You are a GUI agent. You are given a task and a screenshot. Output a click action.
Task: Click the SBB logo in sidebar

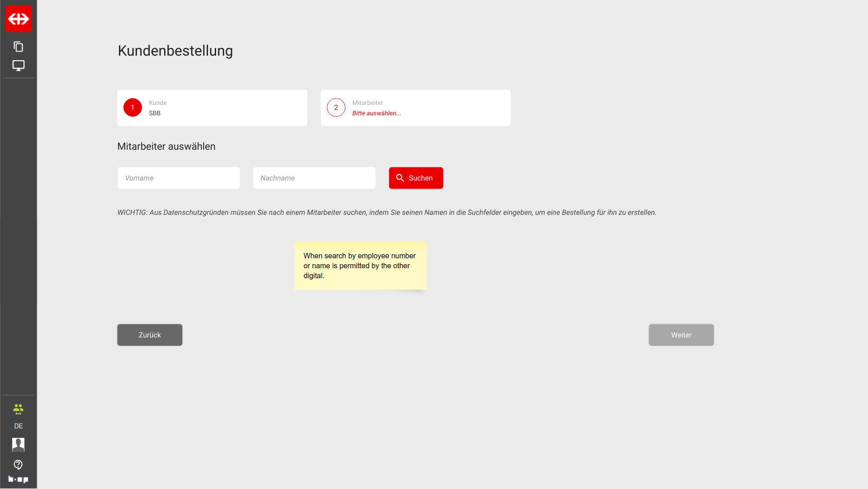(x=18, y=19)
